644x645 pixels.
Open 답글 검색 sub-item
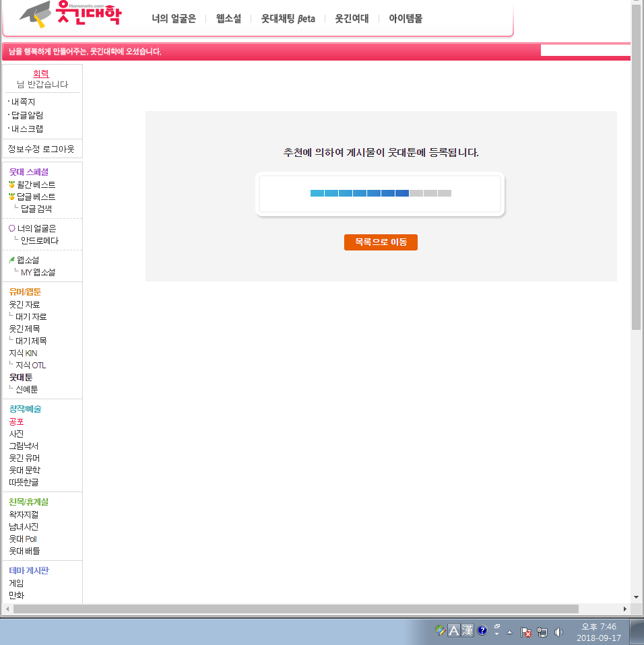36,209
